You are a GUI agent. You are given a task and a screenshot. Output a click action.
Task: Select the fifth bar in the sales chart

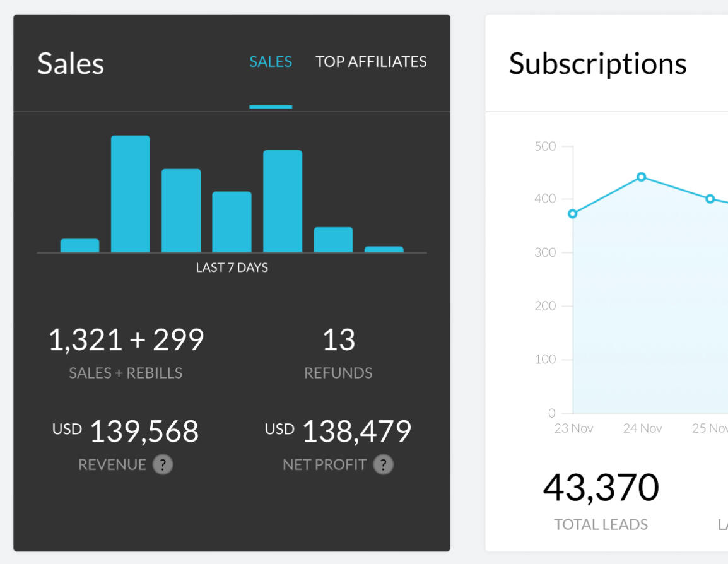pos(283,201)
